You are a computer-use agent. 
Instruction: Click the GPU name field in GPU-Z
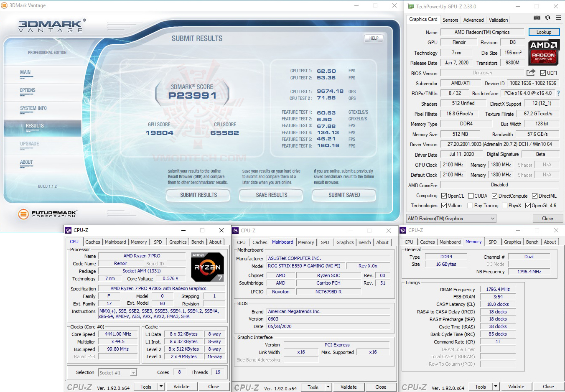(482, 32)
